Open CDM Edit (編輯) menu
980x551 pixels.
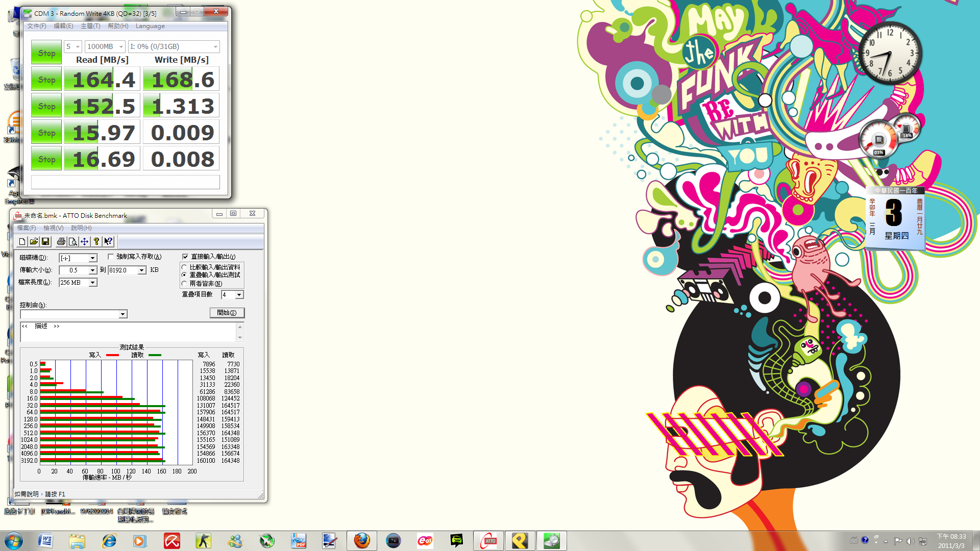[x=64, y=26]
